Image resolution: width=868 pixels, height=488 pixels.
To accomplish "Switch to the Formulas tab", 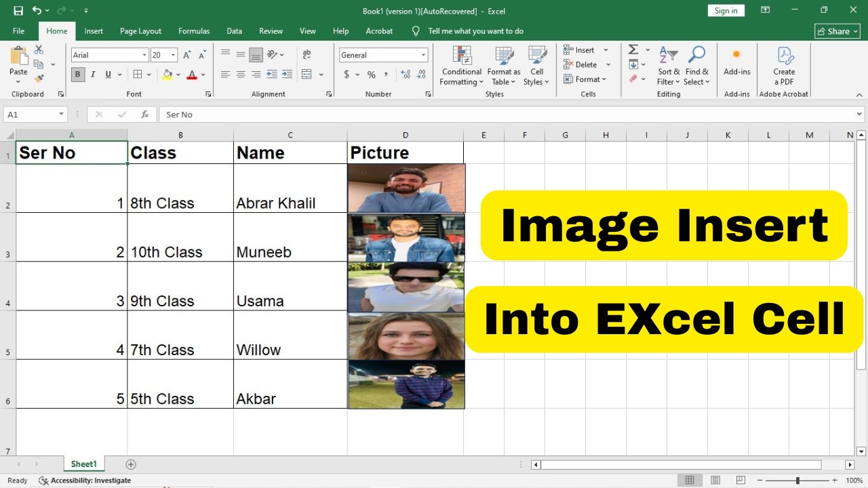I will pos(194,31).
